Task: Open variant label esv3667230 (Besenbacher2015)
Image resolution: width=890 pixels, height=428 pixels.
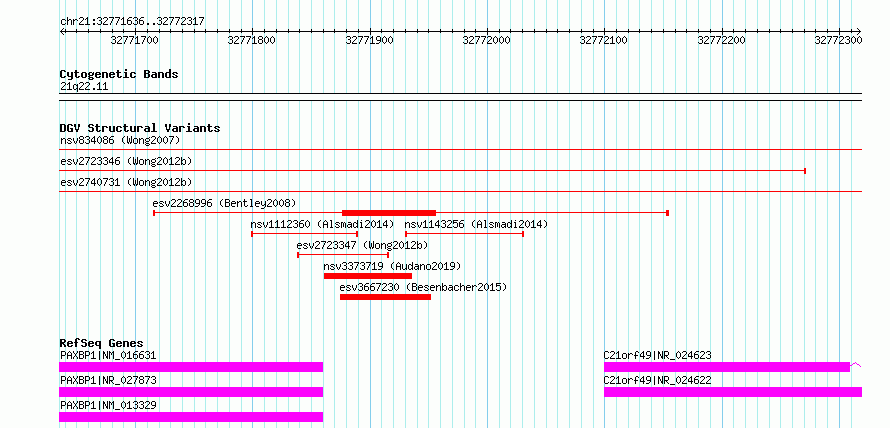Action: click(x=423, y=287)
